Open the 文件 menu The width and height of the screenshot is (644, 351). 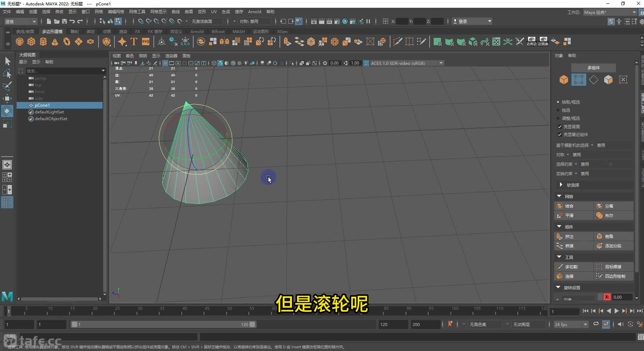pyautogui.click(x=7, y=12)
